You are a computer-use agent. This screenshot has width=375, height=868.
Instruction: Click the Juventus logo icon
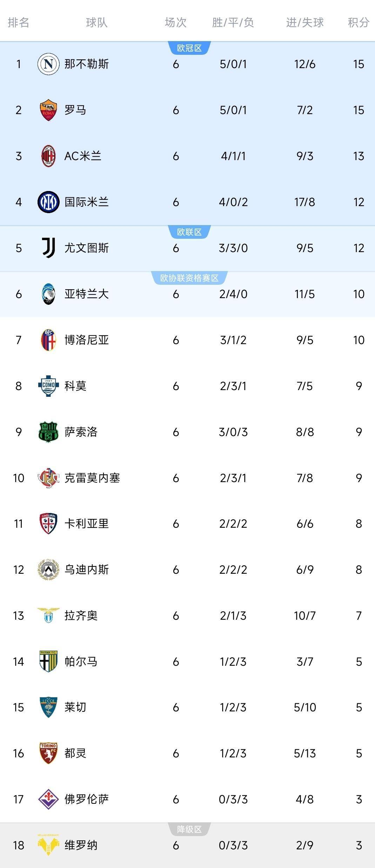pos(48,248)
